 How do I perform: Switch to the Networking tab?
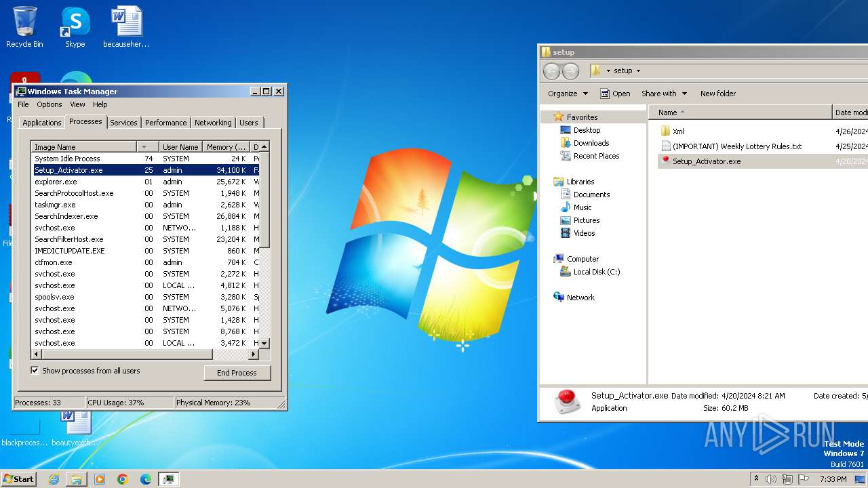tap(213, 123)
